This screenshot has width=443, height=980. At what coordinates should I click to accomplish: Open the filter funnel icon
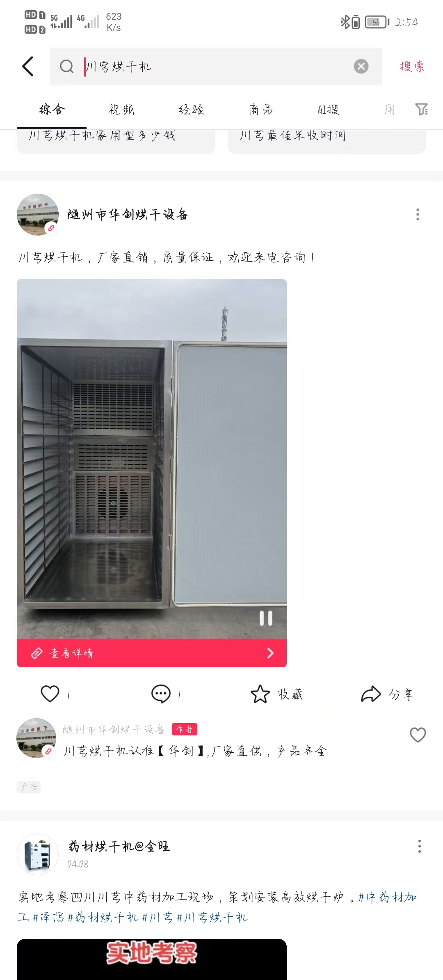click(x=421, y=109)
